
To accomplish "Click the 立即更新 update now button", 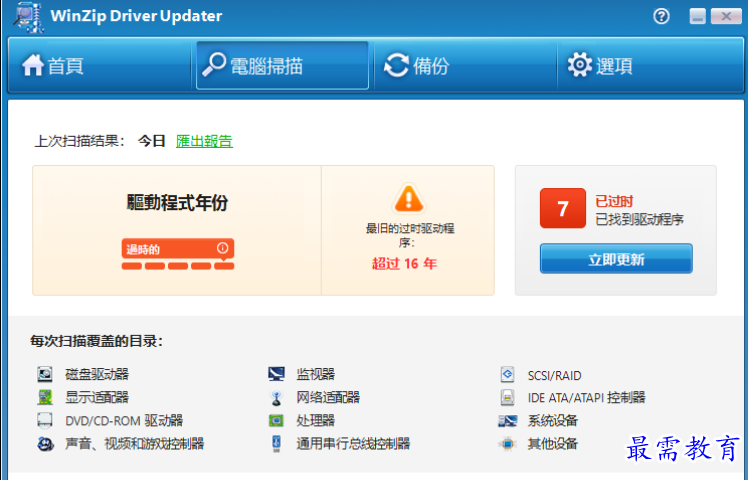I will [x=616, y=259].
